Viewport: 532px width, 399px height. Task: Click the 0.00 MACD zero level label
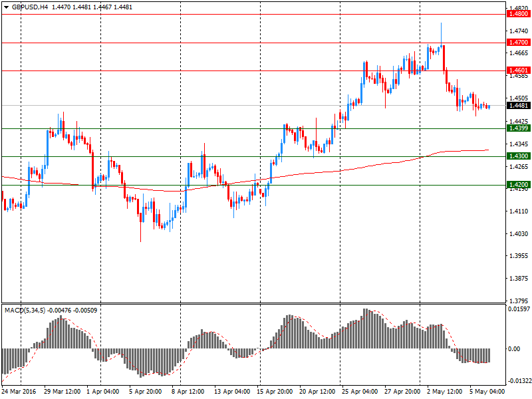(x=514, y=348)
